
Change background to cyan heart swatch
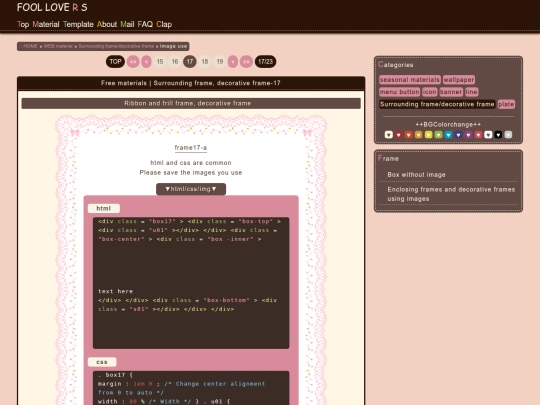(448, 135)
